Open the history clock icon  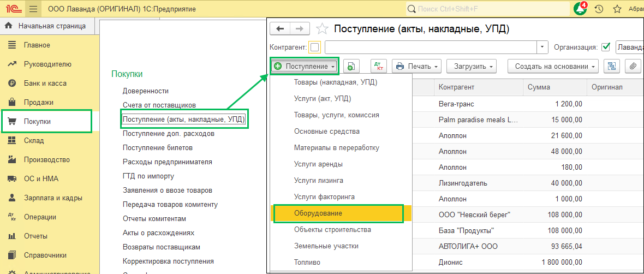(598, 9)
